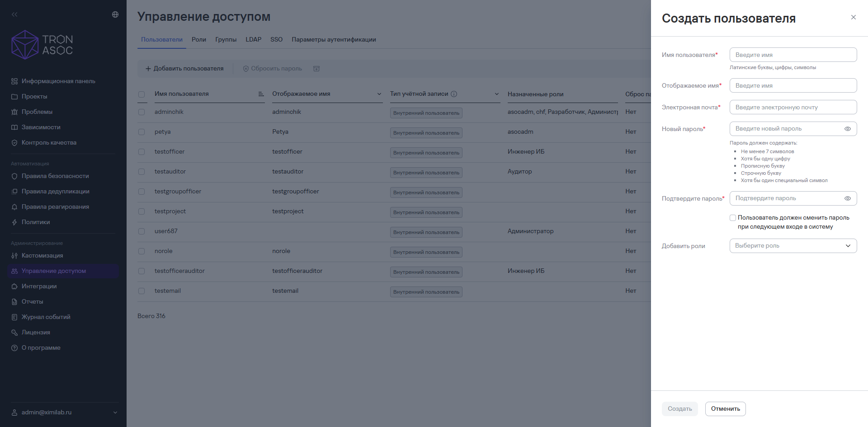This screenshot has height=427, width=868.
Task: Open Проблемы section
Action: click(37, 112)
